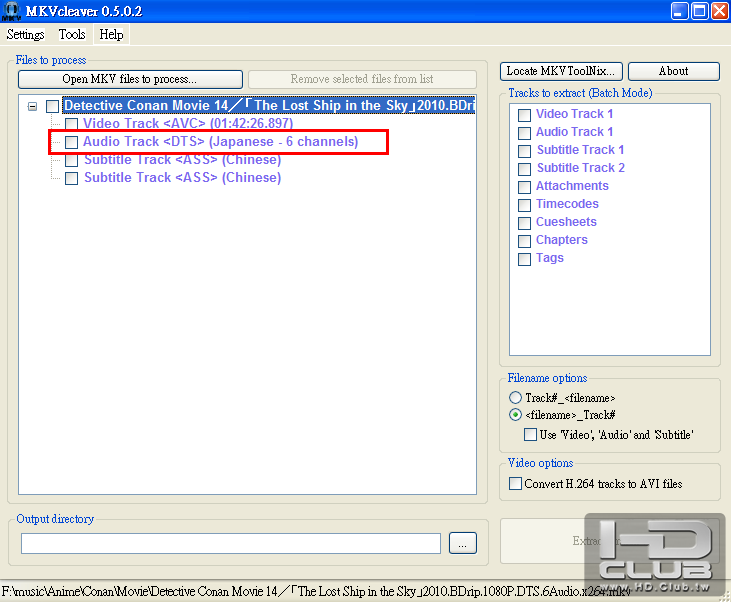Click Locate MKVToolNix button

561,71
